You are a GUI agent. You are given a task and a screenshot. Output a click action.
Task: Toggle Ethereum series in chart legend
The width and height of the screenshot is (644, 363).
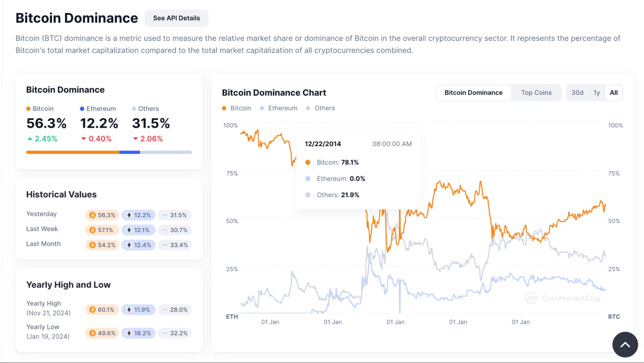point(279,108)
